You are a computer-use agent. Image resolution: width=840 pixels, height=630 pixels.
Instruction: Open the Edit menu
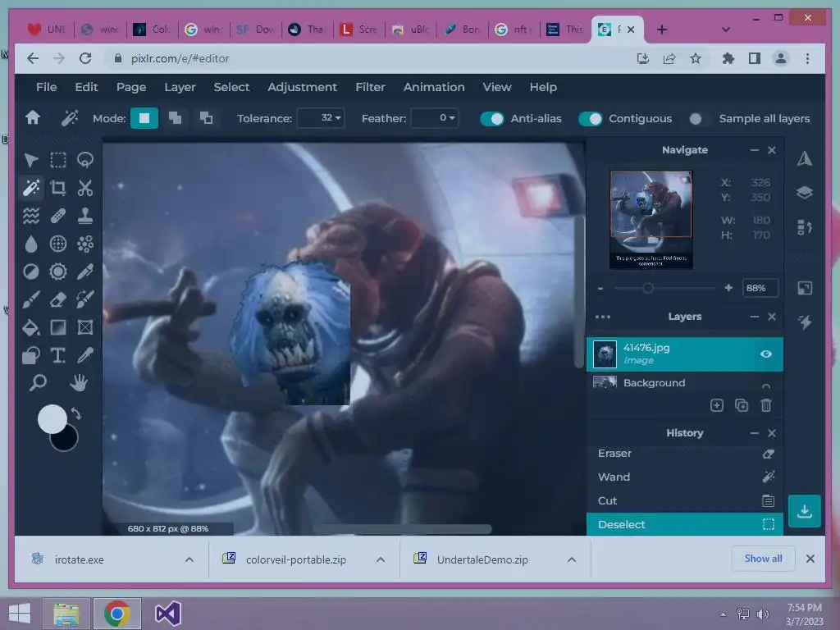[86, 87]
